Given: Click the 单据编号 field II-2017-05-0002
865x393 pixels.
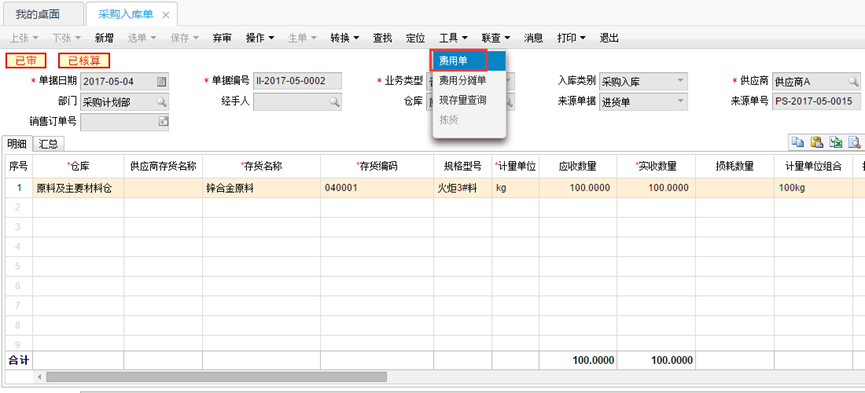Looking at the screenshot, I should [297, 82].
